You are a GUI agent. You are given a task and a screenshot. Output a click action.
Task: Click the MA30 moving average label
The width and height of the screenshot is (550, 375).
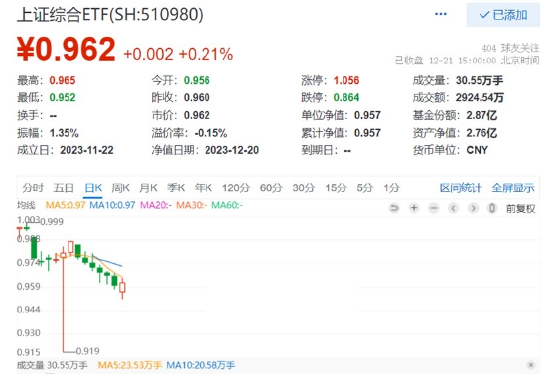click(192, 205)
